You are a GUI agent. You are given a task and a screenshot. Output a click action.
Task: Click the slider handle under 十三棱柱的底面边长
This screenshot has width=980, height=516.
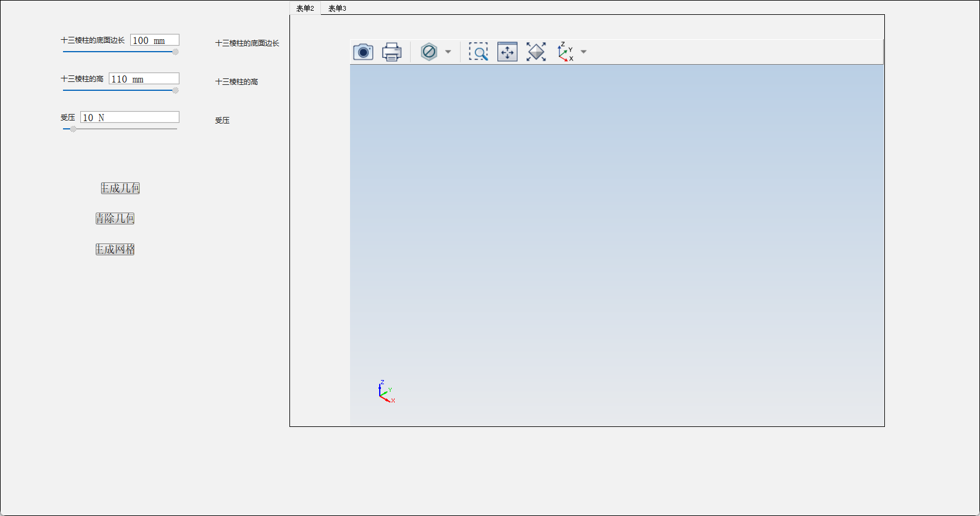175,52
